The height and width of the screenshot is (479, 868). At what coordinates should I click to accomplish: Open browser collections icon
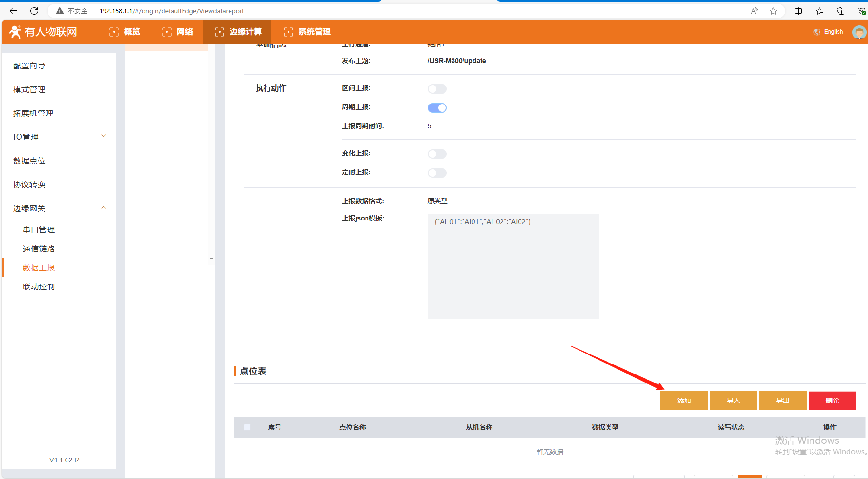coord(840,11)
